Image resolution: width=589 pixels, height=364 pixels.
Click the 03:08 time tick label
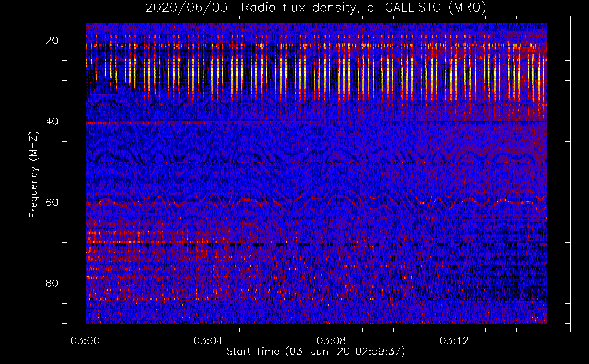point(331,341)
